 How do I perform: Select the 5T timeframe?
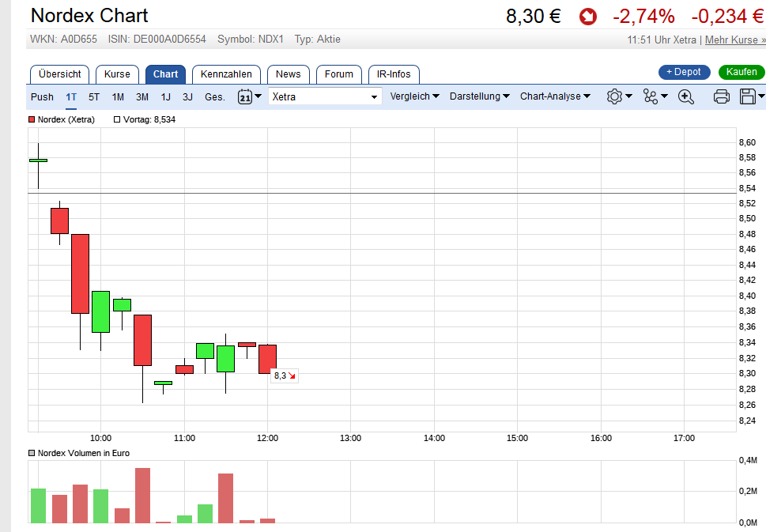(x=94, y=96)
